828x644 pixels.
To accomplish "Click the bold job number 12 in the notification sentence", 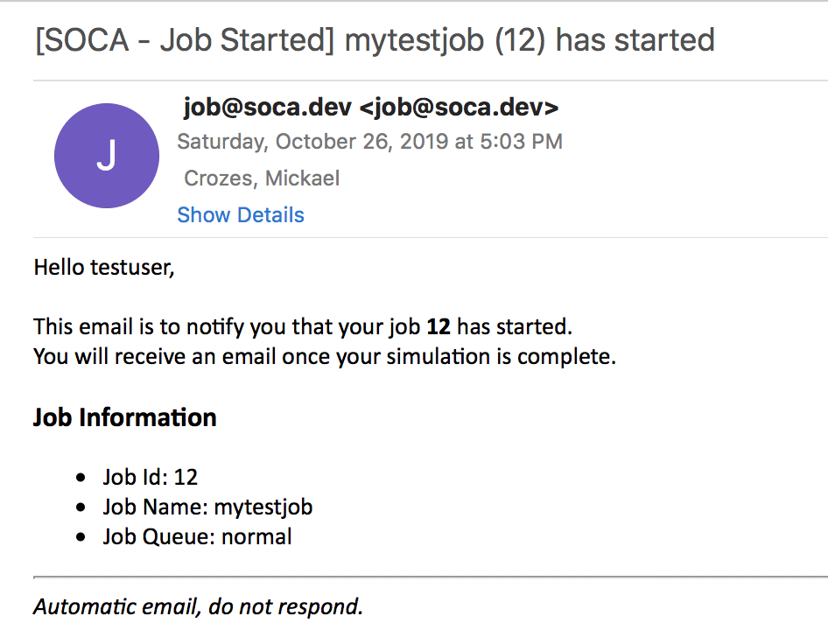I will coord(439,327).
